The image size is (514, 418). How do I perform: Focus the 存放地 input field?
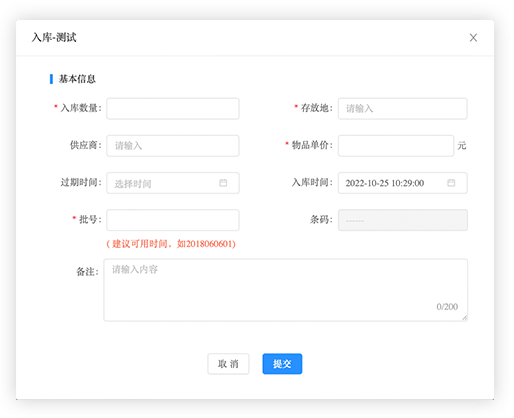[403, 109]
